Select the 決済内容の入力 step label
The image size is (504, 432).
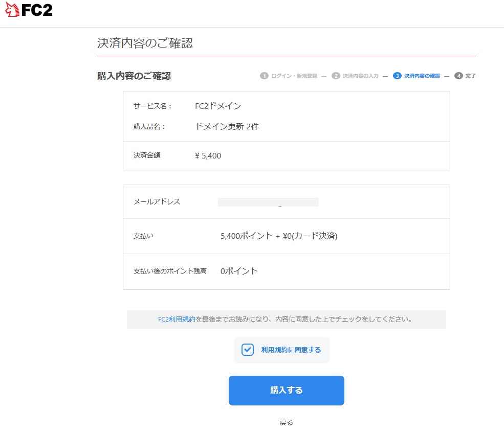pyautogui.click(x=360, y=76)
